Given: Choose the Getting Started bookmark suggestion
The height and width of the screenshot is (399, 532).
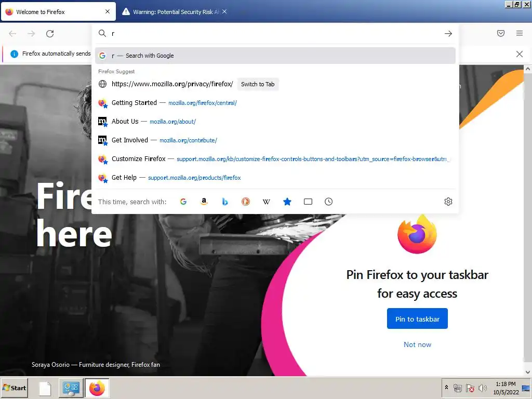Looking at the screenshot, I should 275,103.
